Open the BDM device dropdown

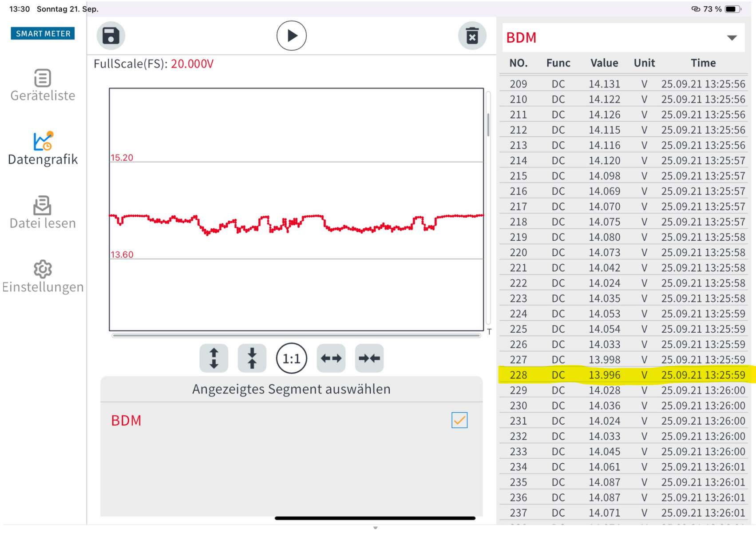coord(732,38)
